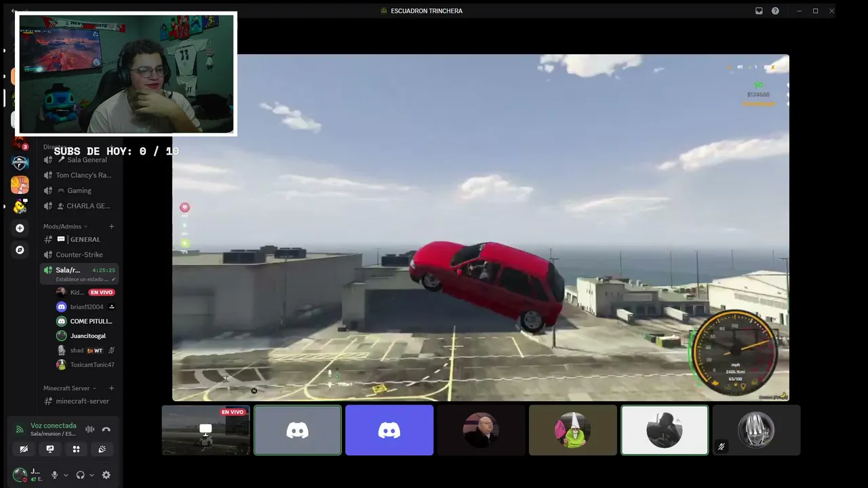The width and height of the screenshot is (868, 488).
Task: Open the server with the rabbit icon
Action: pyautogui.click(x=20, y=185)
